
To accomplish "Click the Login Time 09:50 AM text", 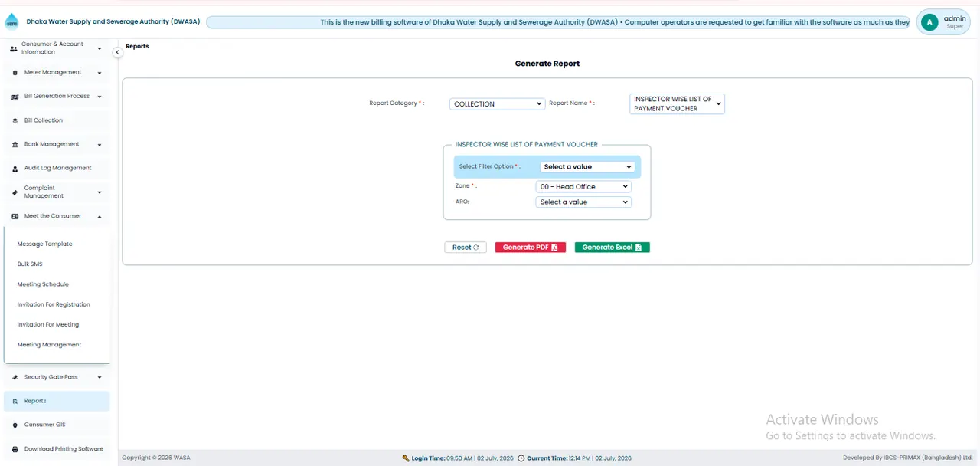I will 462,458.
